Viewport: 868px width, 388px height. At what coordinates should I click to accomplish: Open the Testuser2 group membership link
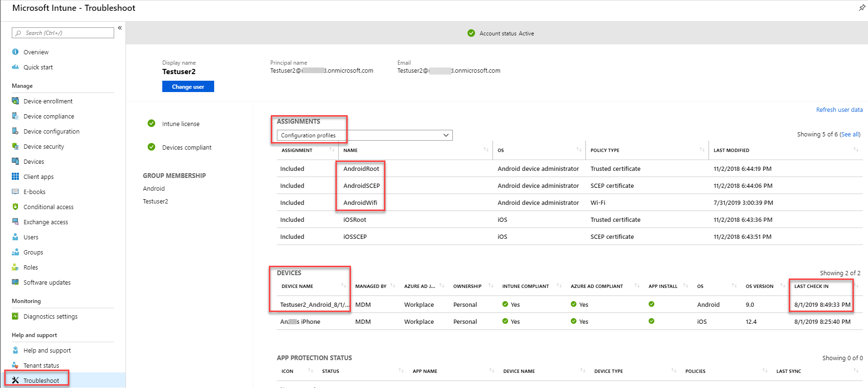155,201
